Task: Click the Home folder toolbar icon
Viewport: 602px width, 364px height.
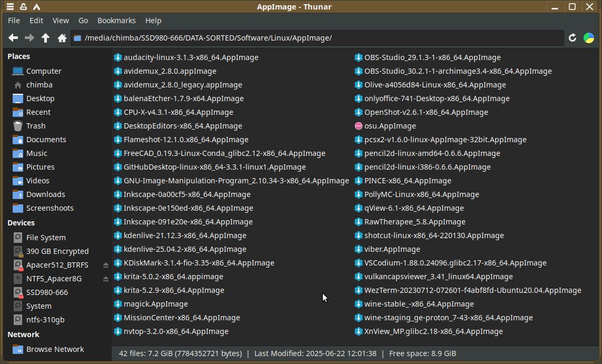Action: 62,38
